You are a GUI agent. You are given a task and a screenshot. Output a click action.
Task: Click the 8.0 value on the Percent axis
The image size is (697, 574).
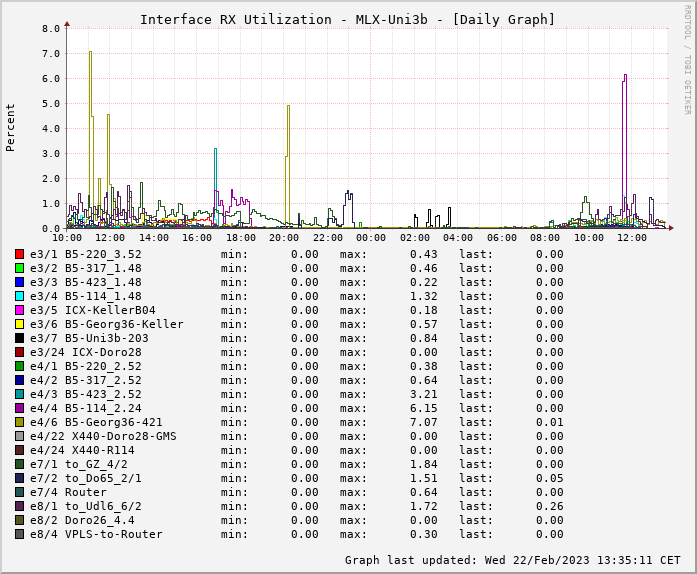(51, 29)
